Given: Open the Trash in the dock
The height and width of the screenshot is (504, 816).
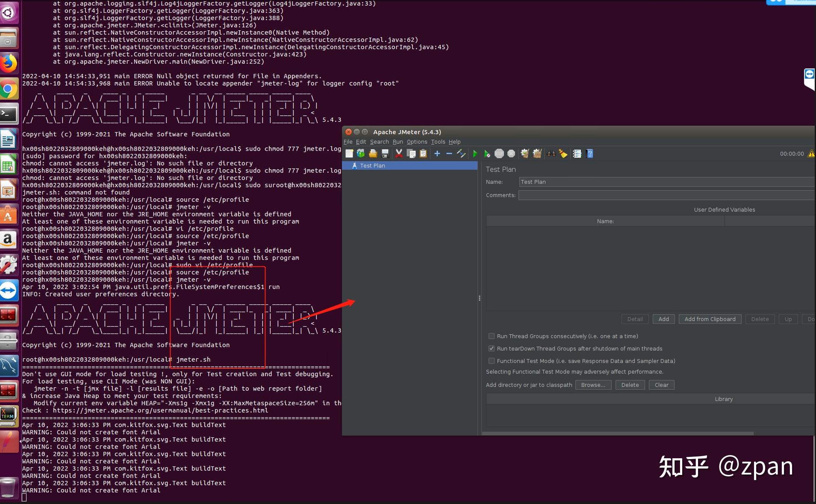Looking at the screenshot, I should point(9,488).
